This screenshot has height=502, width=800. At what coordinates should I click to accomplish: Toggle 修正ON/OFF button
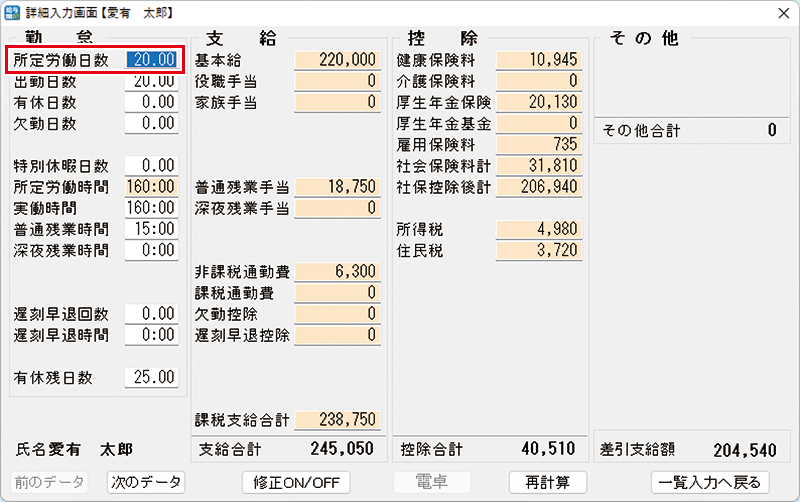(x=298, y=482)
